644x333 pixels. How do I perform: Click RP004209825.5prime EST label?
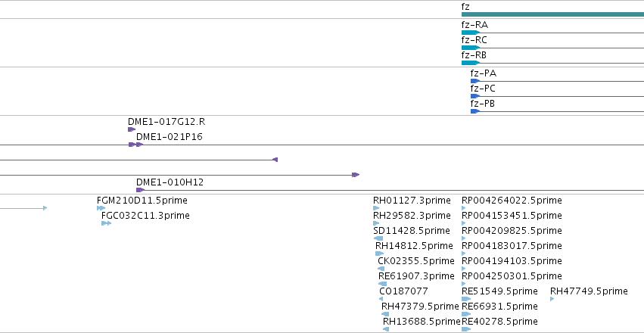pos(512,231)
